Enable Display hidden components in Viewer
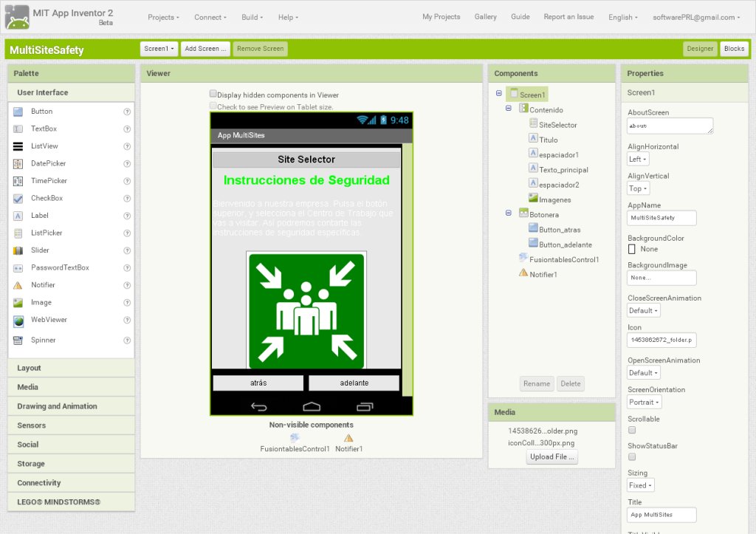 (213, 94)
